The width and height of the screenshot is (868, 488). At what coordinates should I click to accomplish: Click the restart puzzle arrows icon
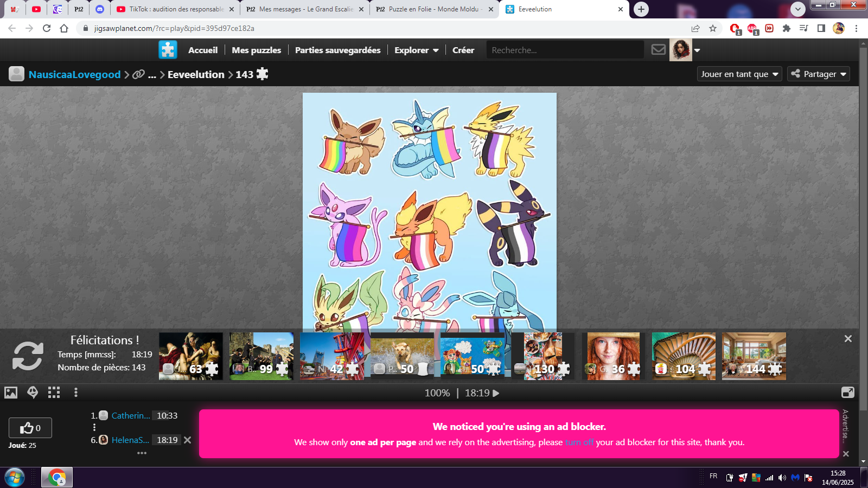[28, 356]
